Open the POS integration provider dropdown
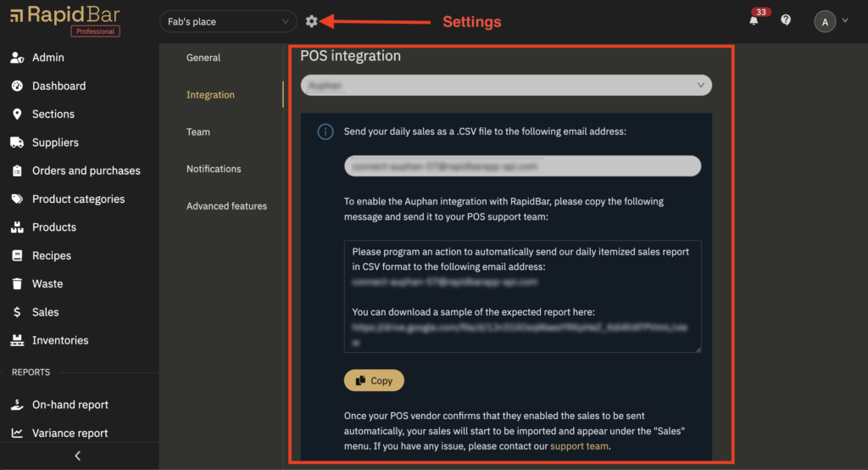The height and width of the screenshot is (470, 868). tap(506, 86)
